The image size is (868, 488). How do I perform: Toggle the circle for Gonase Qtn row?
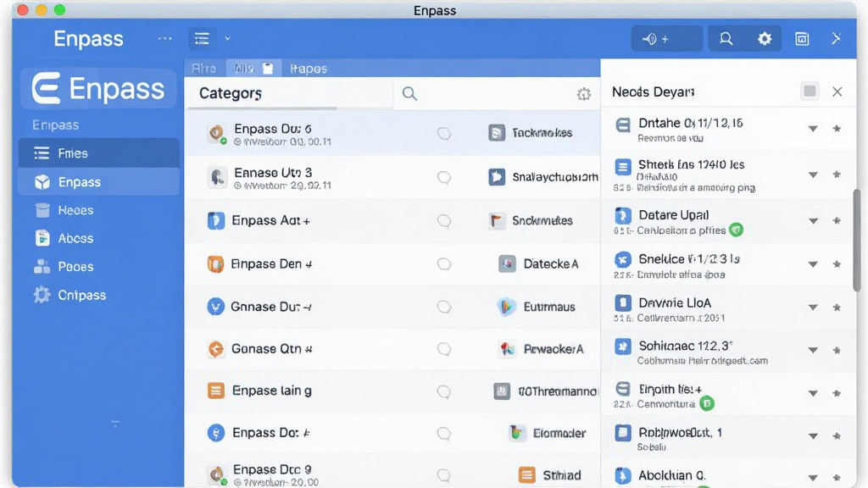[444, 349]
